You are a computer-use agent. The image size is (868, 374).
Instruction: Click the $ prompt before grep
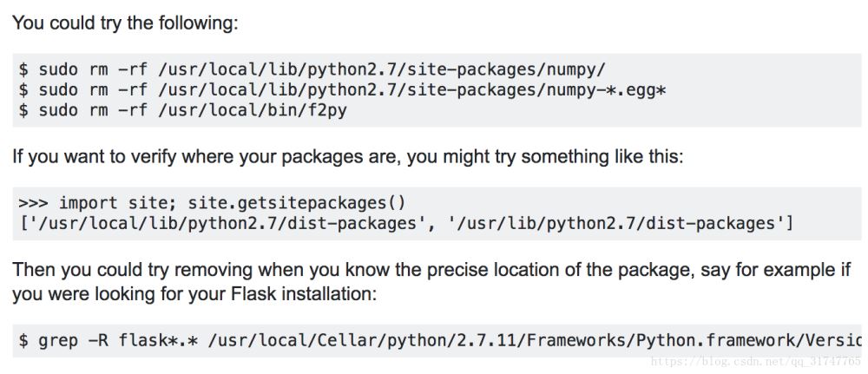pyautogui.click(x=23, y=340)
